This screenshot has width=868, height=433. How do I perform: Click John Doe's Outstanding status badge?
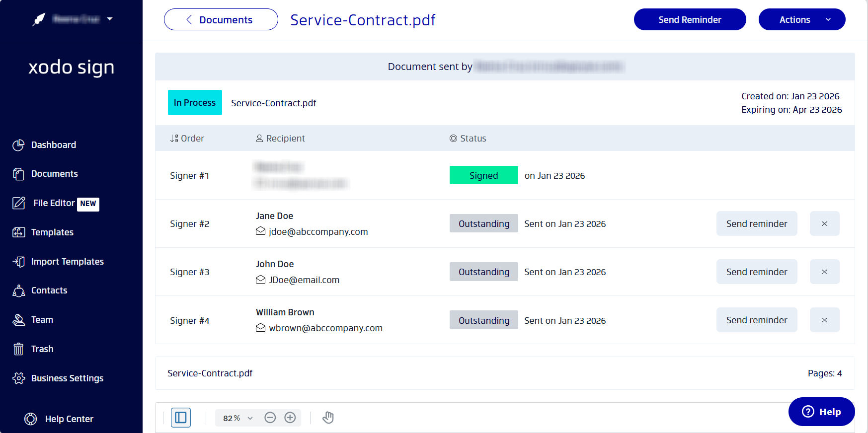click(x=484, y=272)
